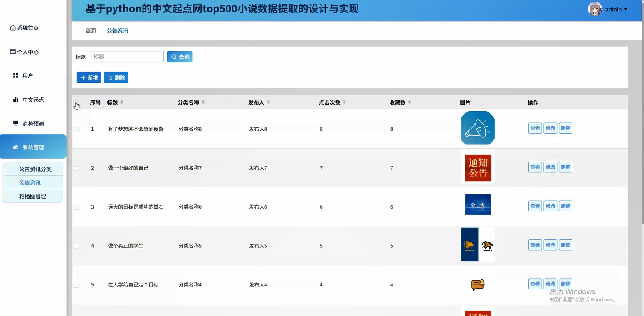The width and height of the screenshot is (644, 316).
Task: Click 修改 for 远大的目标是成功的磁石
Action: [x=550, y=206]
